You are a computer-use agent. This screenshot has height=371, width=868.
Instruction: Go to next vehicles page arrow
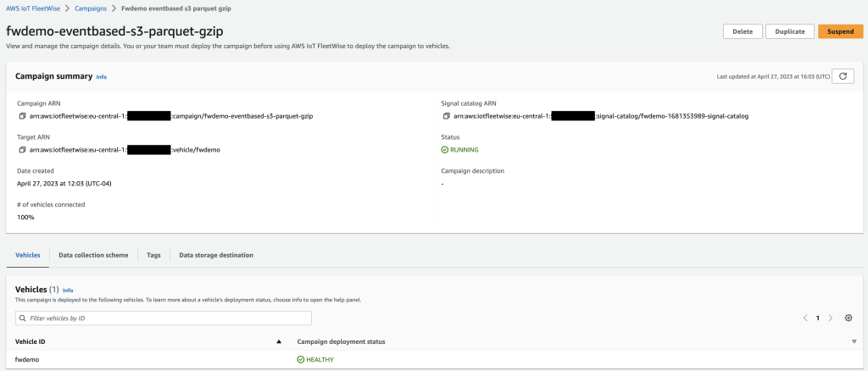(831, 318)
